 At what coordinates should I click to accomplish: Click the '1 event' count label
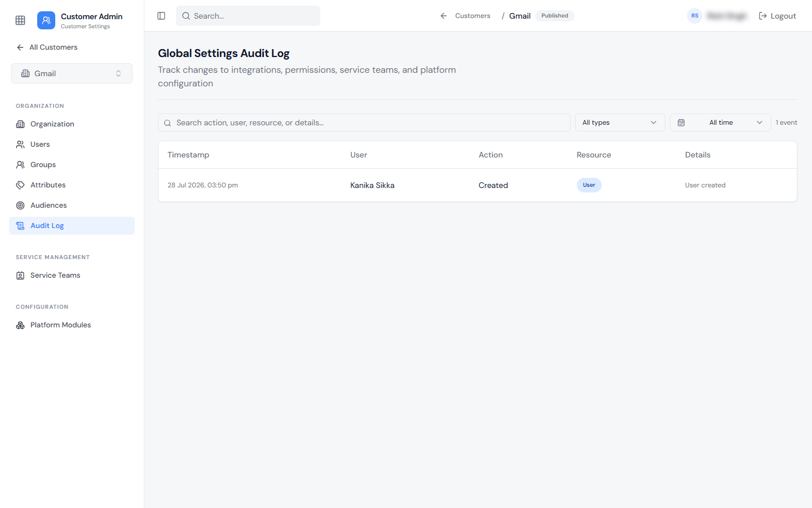[787, 122]
